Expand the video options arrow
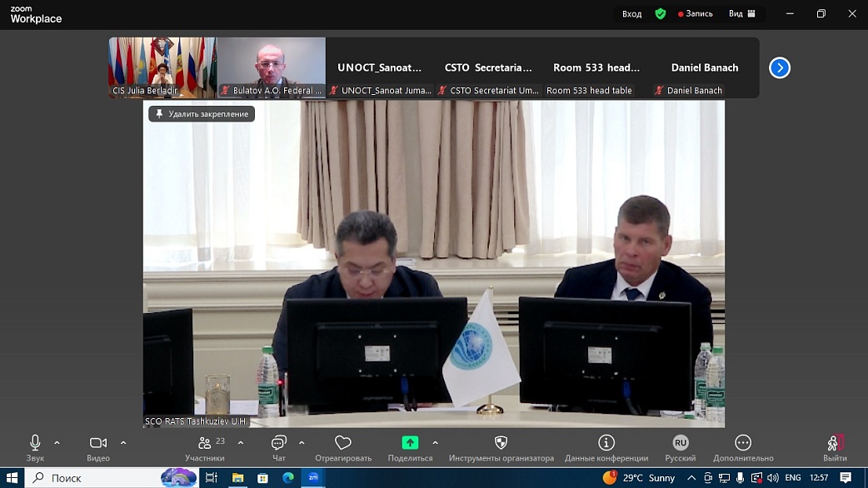 point(123,443)
